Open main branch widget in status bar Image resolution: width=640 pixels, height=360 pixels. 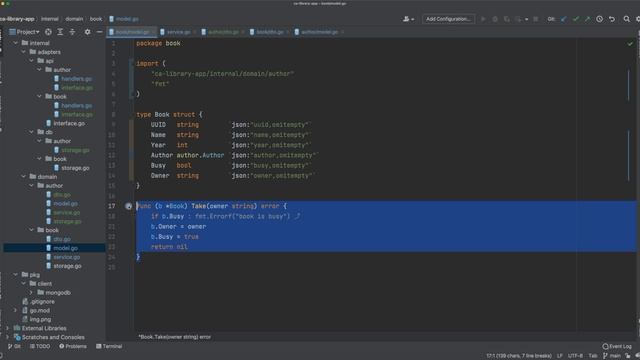(x=612, y=356)
